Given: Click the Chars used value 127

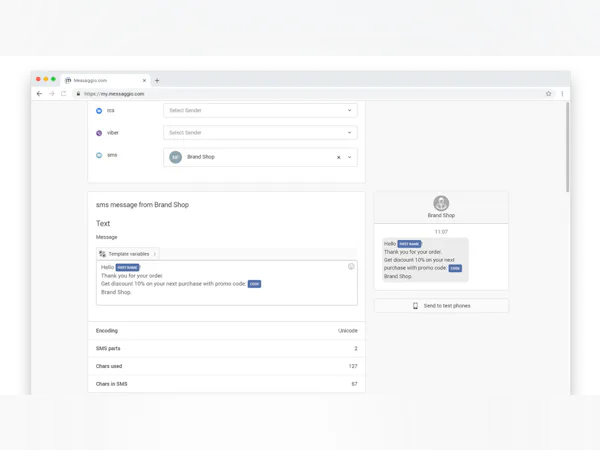Looking at the screenshot, I should pos(353,366).
